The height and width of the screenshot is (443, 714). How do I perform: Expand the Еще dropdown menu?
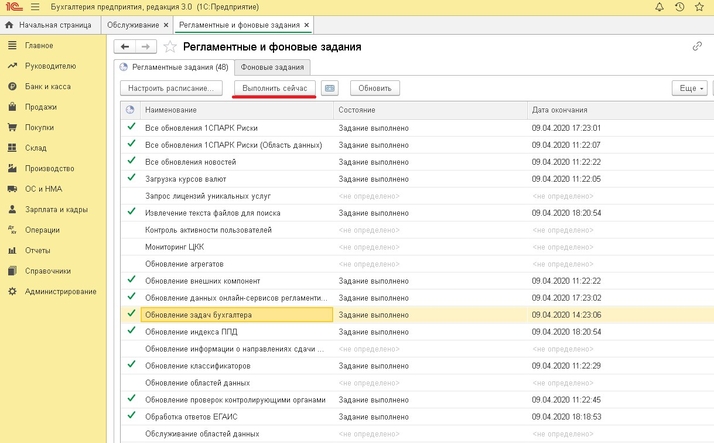pos(691,88)
